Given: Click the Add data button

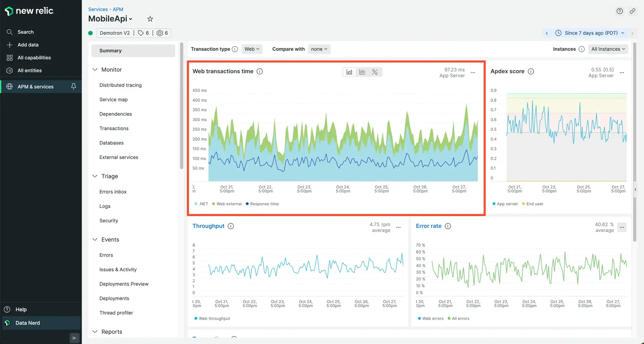Looking at the screenshot, I should point(28,45).
